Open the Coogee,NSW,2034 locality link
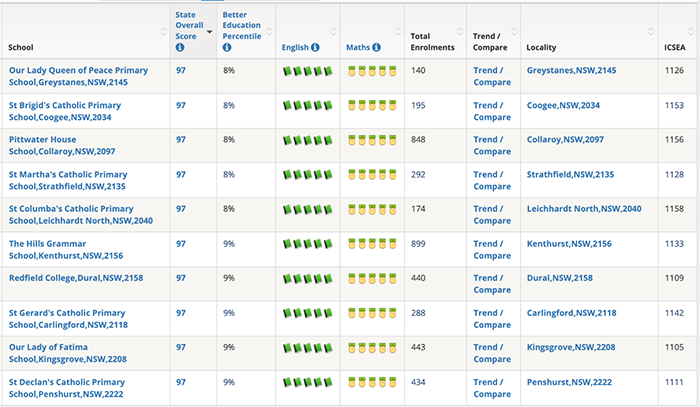 coord(563,105)
